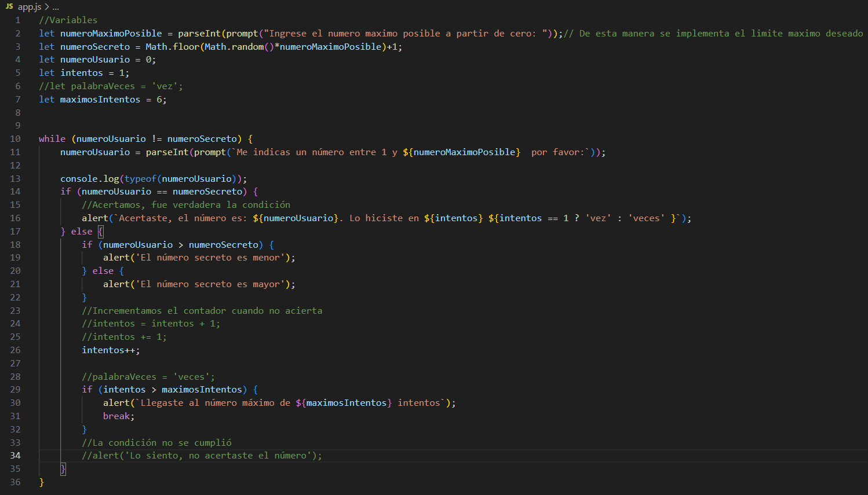Click the '//La condición no se cumplió' comment

[156, 443]
